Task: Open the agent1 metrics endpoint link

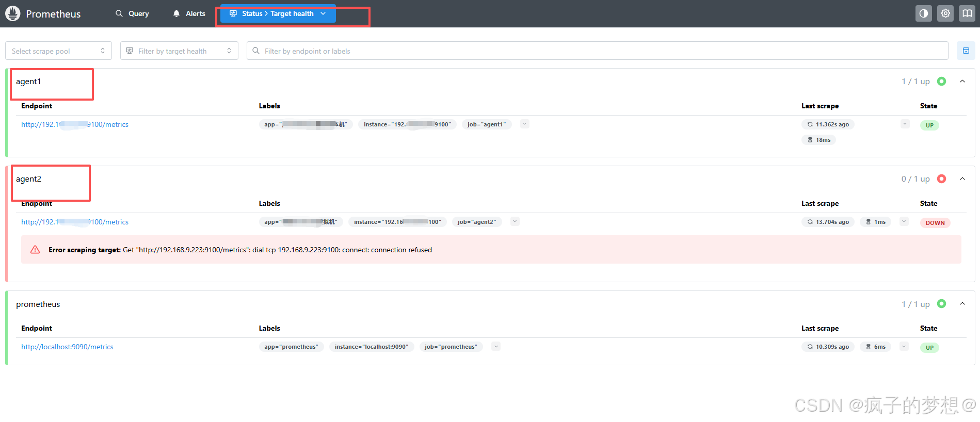Action: tap(75, 124)
